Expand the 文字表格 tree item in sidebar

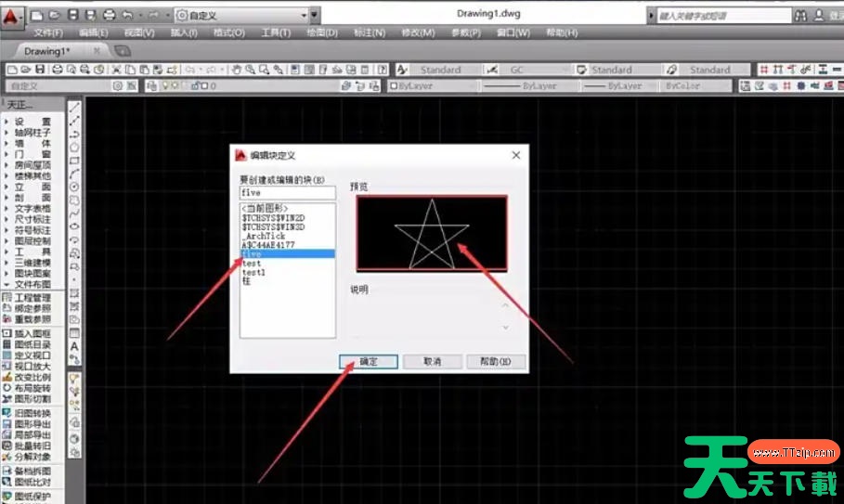click(x=32, y=208)
